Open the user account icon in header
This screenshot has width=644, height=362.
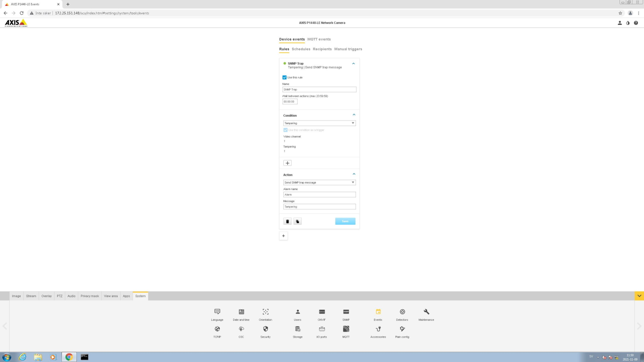pos(620,23)
